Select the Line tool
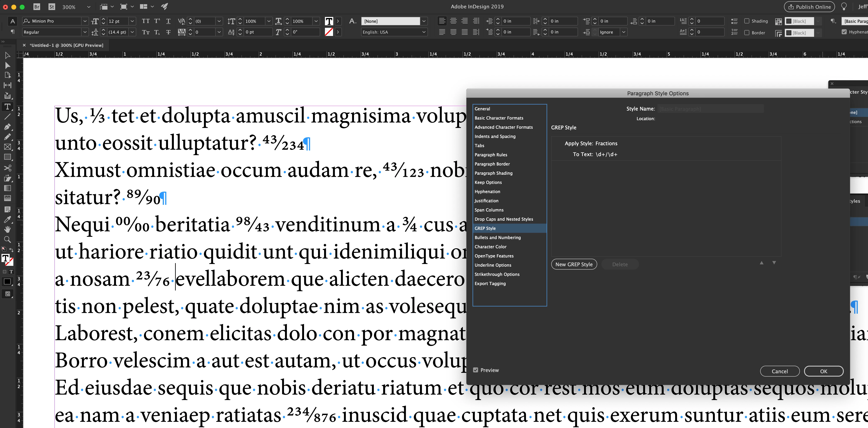This screenshot has width=868, height=428. 7,117
